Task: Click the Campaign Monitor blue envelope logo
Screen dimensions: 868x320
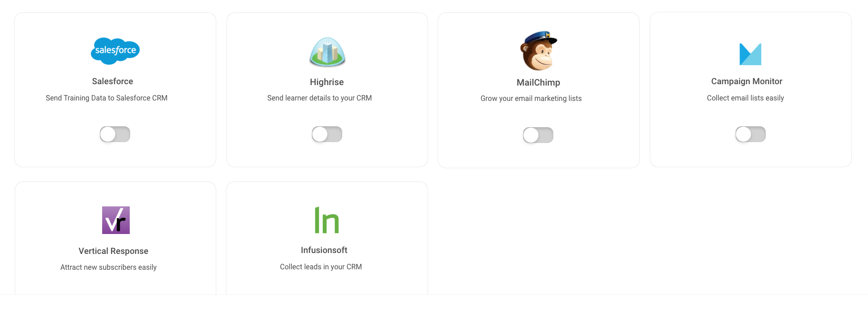Action: 750,54
